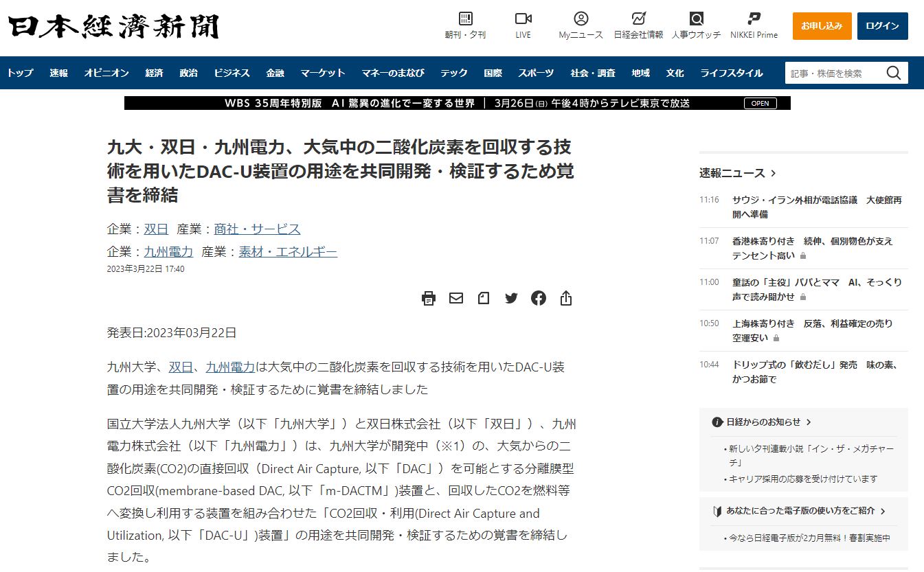924x572 pixels.
Task: Share the article on Facebook
Action: pos(539,298)
